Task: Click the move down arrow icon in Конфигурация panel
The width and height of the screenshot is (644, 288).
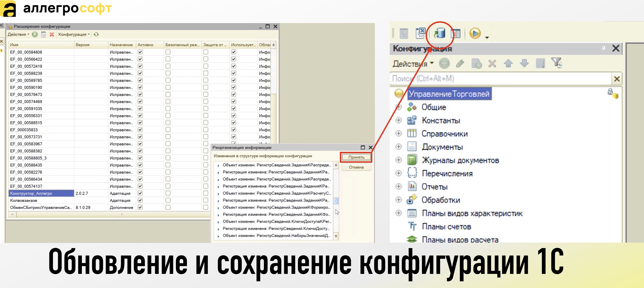Action: pos(524,63)
